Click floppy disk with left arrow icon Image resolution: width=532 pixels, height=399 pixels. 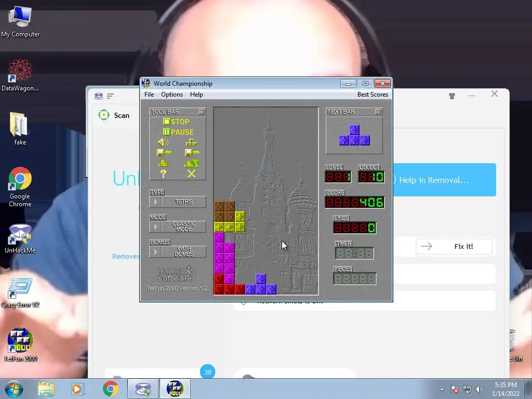164,153
